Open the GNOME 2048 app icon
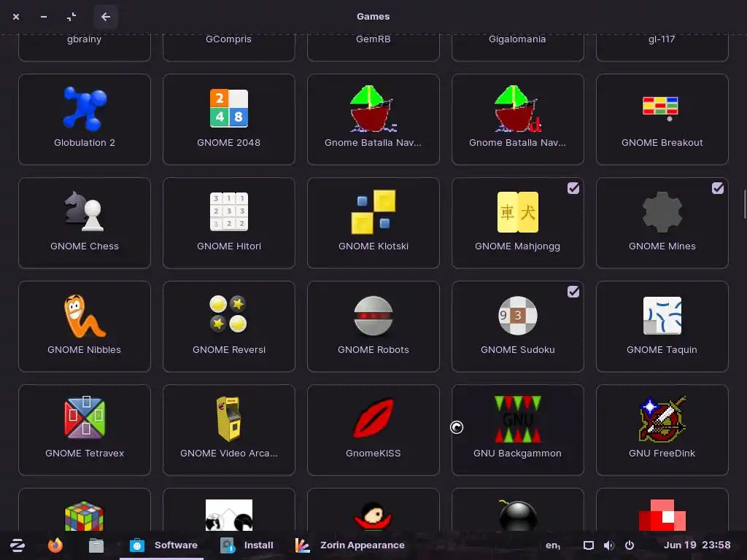Viewport: 747px width, 560px height. click(x=229, y=109)
